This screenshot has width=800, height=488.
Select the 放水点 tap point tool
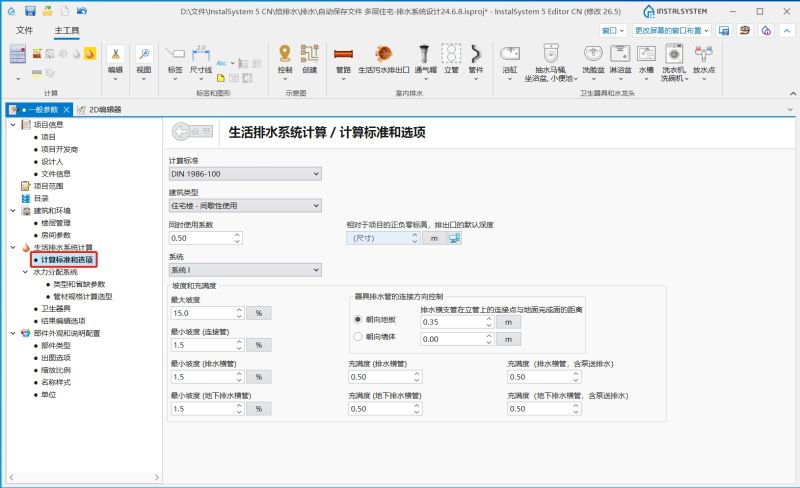pos(704,62)
